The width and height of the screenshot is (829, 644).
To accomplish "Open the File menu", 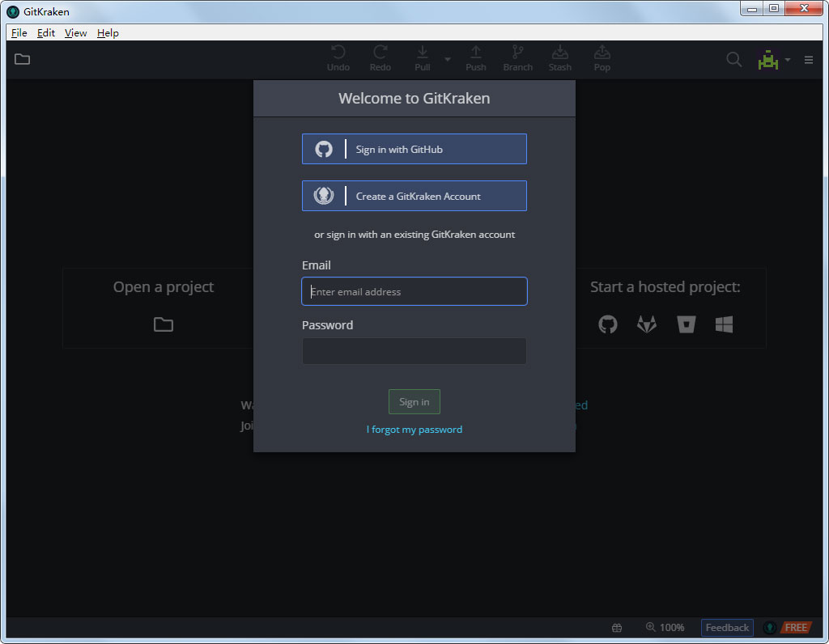I will [19, 32].
